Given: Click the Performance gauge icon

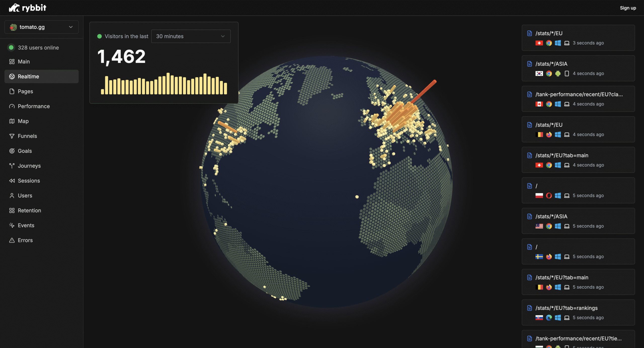Looking at the screenshot, I should [12, 106].
